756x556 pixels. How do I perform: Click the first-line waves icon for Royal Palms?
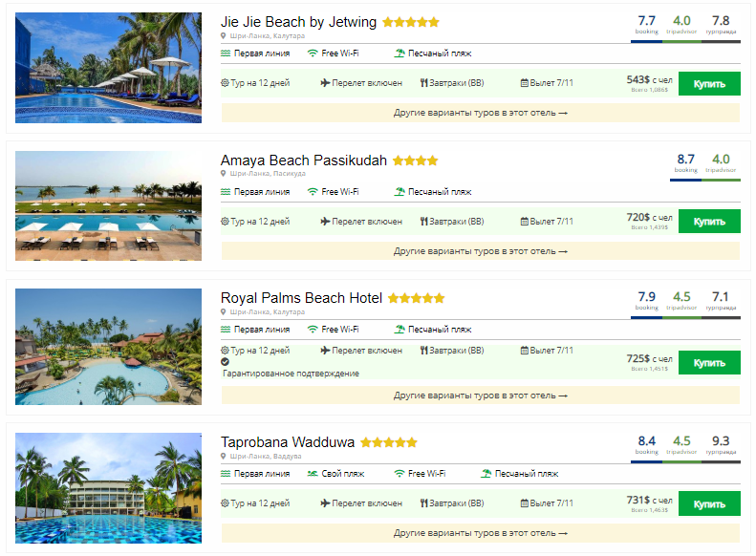pos(226,330)
